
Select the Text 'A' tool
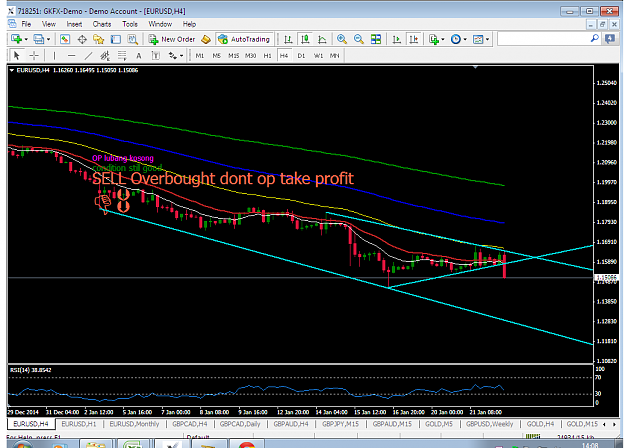[139, 56]
